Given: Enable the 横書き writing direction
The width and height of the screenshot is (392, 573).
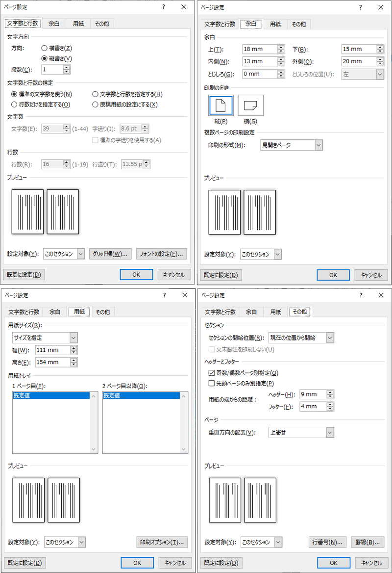Looking at the screenshot, I should pyautogui.click(x=44, y=48).
